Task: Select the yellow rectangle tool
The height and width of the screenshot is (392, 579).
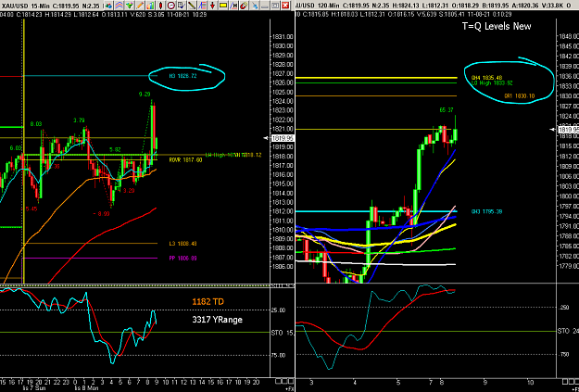Action: pyautogui.click(x=222, y=6)
